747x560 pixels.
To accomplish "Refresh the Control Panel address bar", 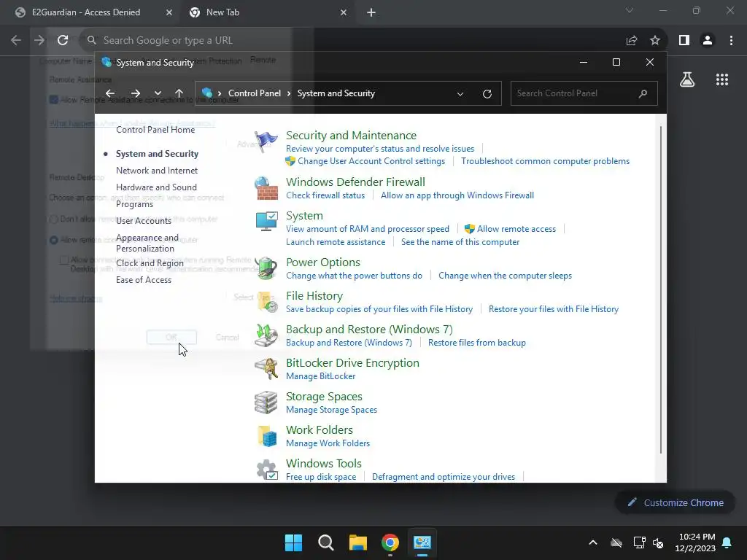I will pyautogui.click(x=487, y=94).
